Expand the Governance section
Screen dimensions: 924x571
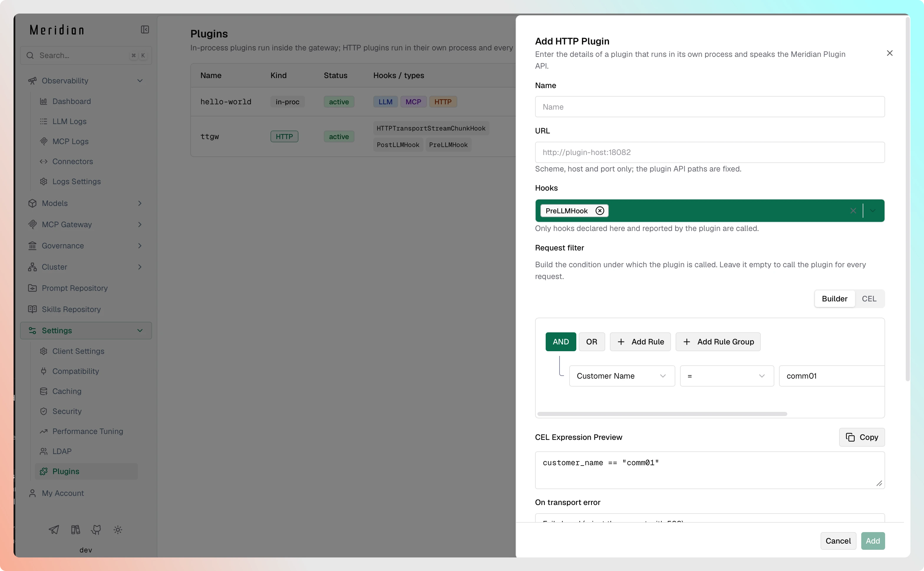tap(140, 245)
